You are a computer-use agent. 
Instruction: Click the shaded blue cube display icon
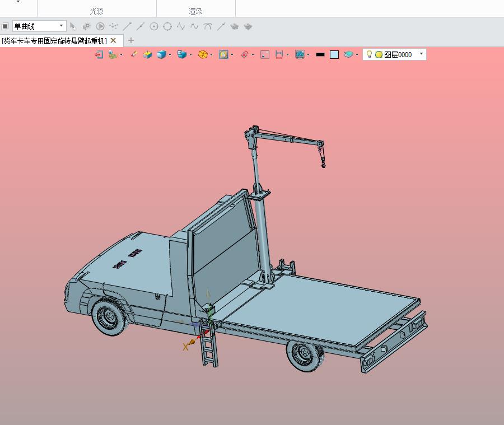[x=161, y=54]
